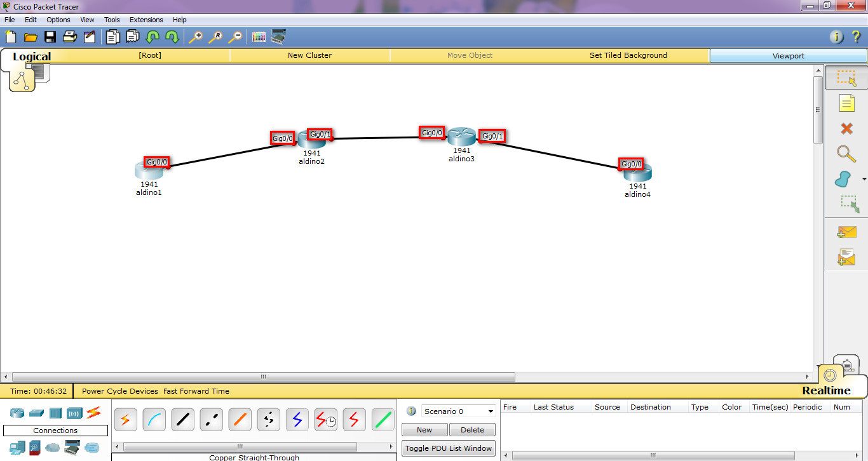Click Set Tiled Background
Screen dimensions: 868x461
pyautogui.click(x=628, y=56)
